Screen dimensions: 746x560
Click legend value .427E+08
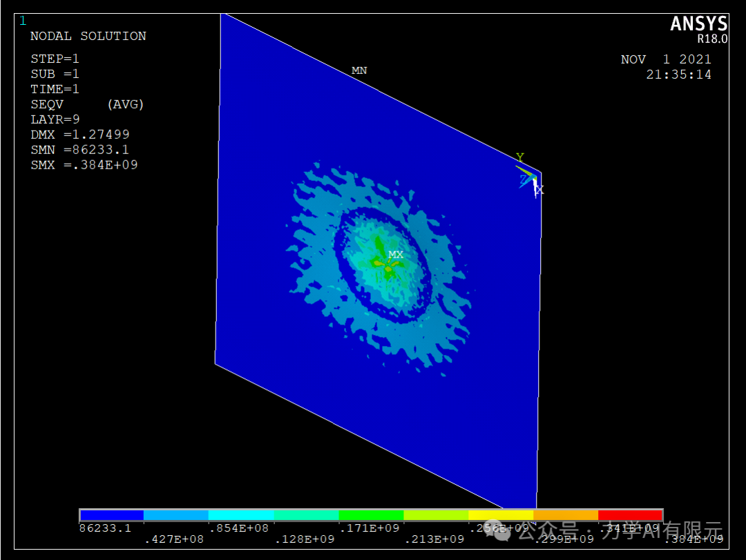coord(174,539)
